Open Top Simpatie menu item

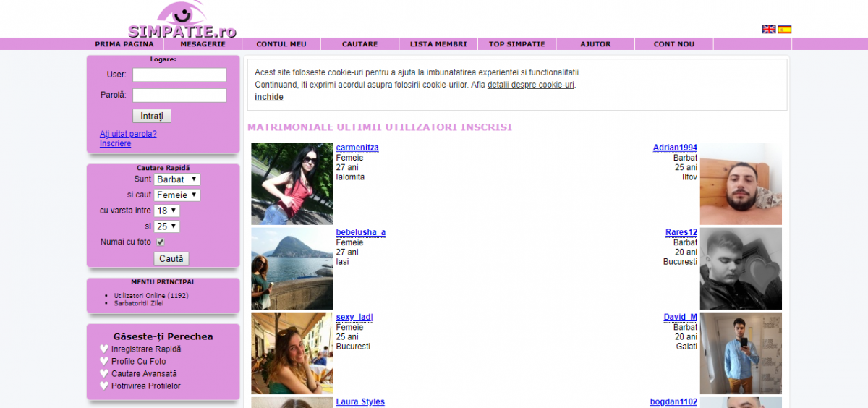(x=517, y=44)
